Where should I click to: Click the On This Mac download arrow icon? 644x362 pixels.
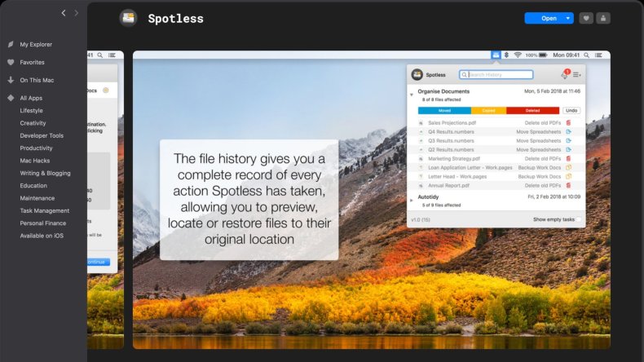(x=11, y=80)
